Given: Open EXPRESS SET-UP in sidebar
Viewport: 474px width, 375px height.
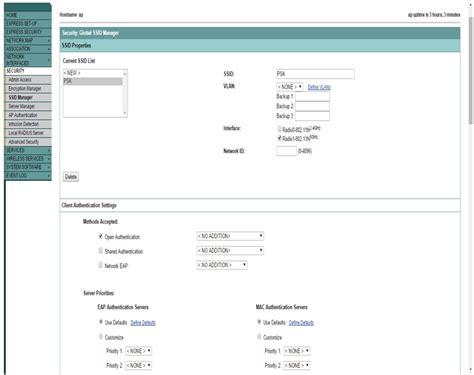Looking at the screenshot, I should coord(28,24).
